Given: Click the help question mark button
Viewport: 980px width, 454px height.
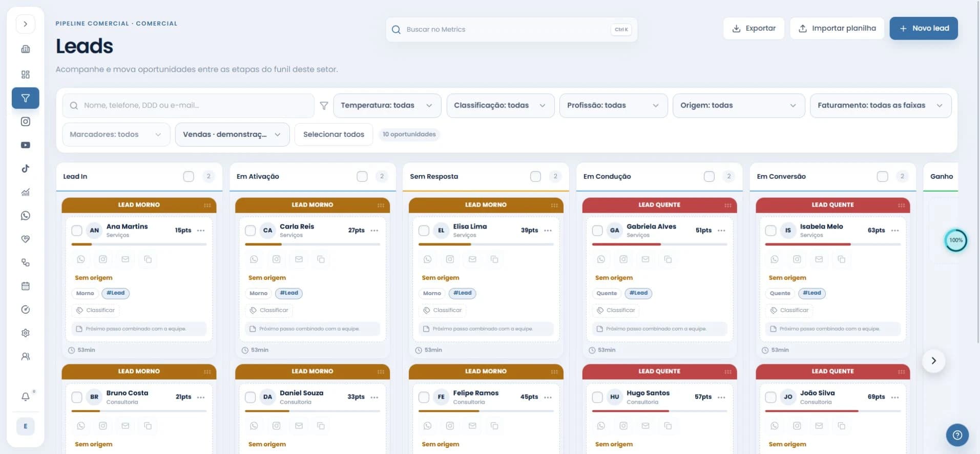Looking at the screenshot, I should click(x=957, y=435).
